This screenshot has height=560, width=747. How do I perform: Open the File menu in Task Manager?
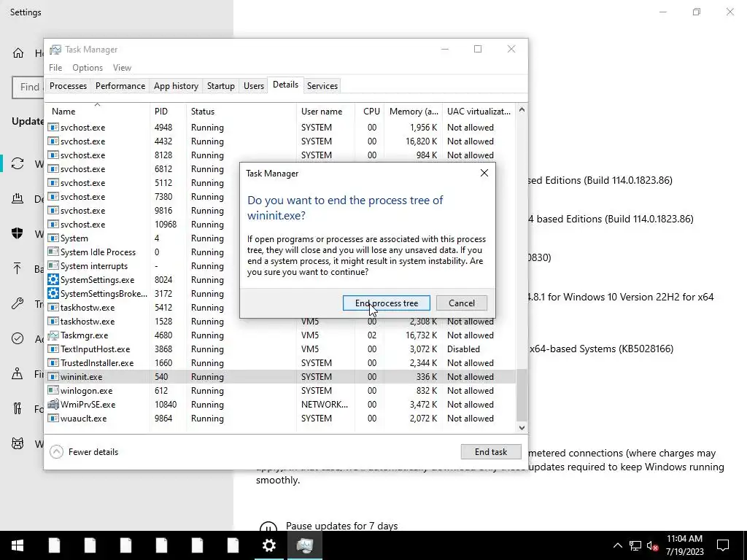point(55,68)
